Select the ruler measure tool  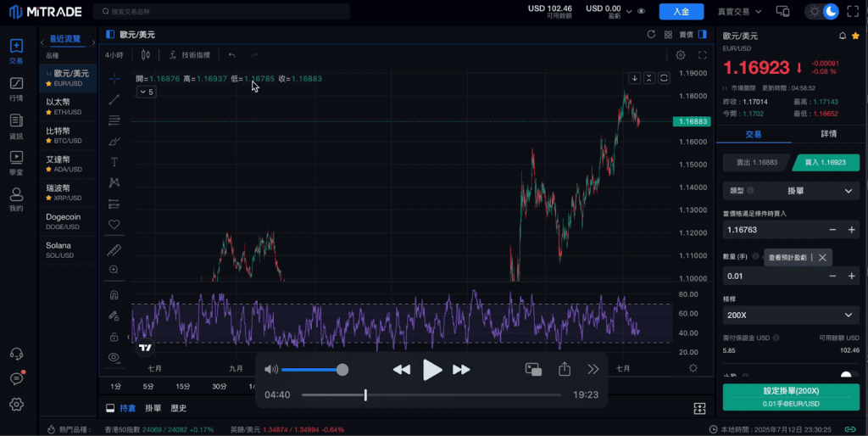tap(114, 250)
